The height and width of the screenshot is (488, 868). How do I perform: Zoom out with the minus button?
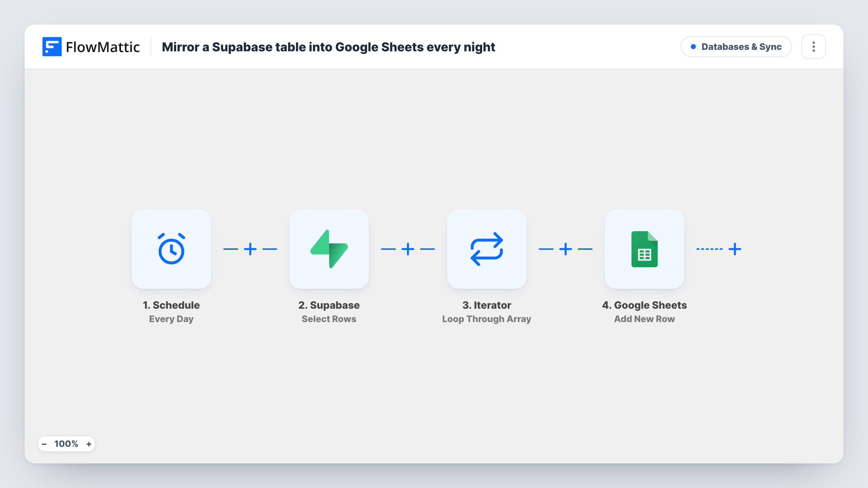44,444
